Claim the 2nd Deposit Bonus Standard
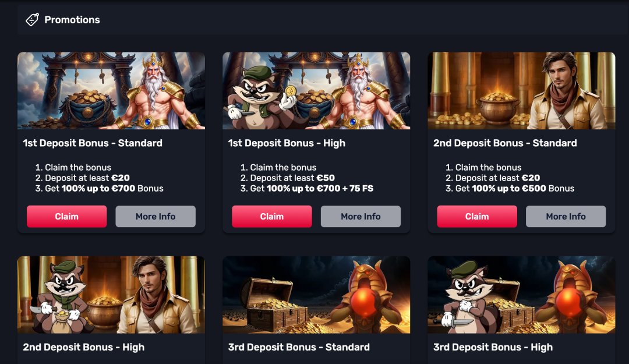Screen dimensions: 629x364 [477, 216]
